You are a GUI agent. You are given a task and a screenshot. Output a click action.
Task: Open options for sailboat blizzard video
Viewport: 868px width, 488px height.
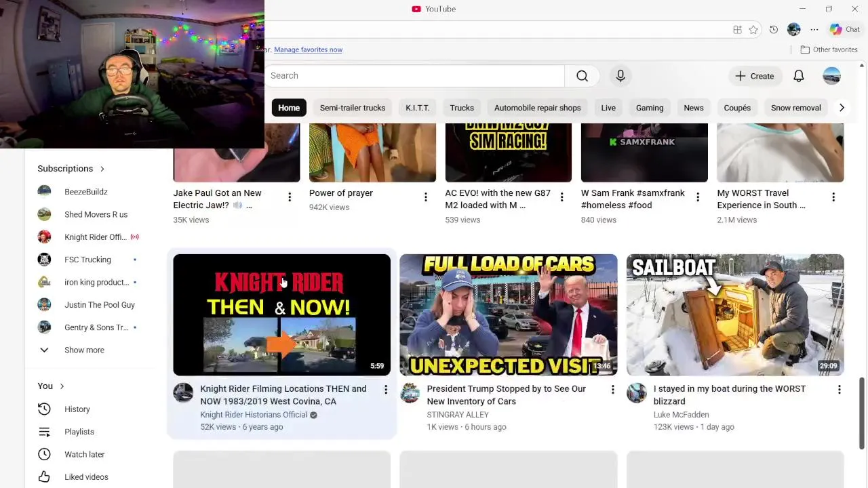[839, 390]
